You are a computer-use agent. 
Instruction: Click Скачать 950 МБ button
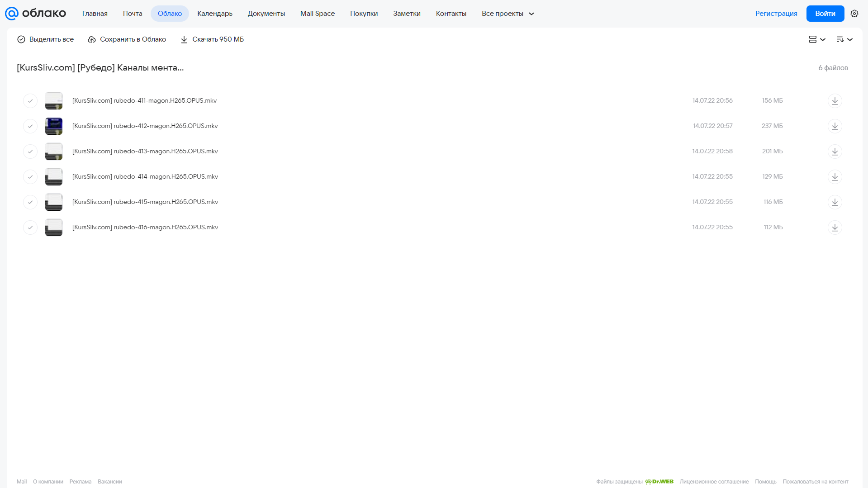212,39
